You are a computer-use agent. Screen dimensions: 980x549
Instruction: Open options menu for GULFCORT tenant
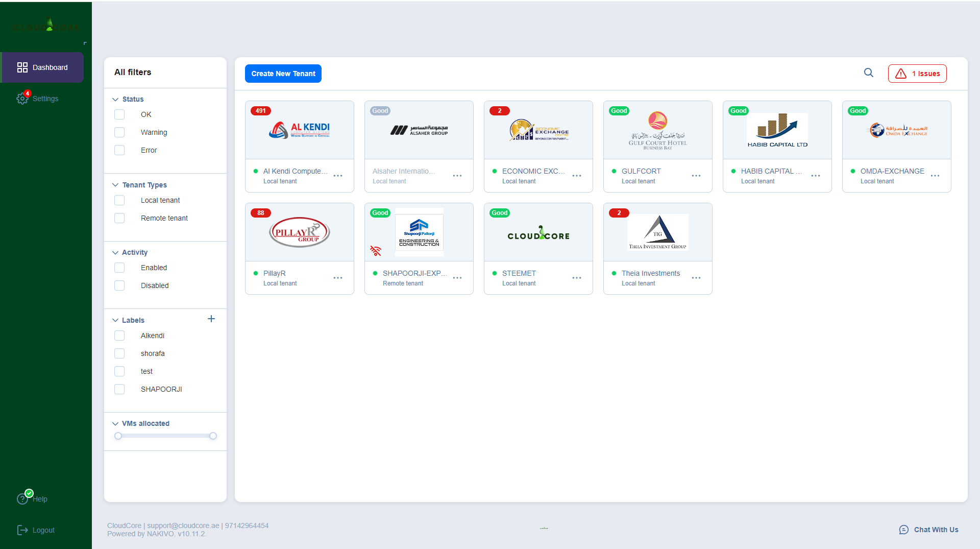[x=696, y=176]
